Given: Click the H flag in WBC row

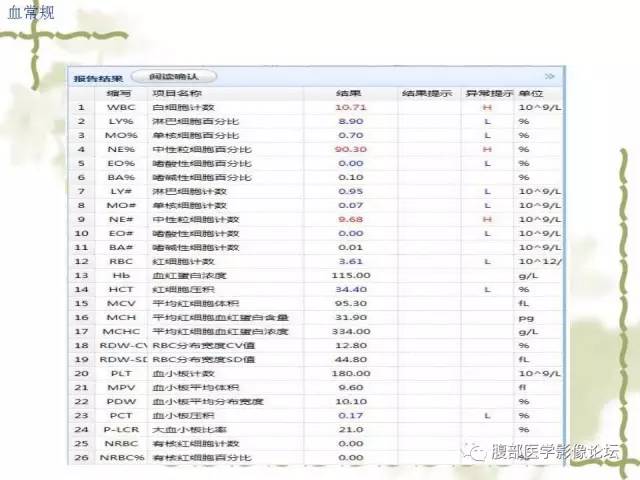Looking at the screenshot, I should (487, 108).
